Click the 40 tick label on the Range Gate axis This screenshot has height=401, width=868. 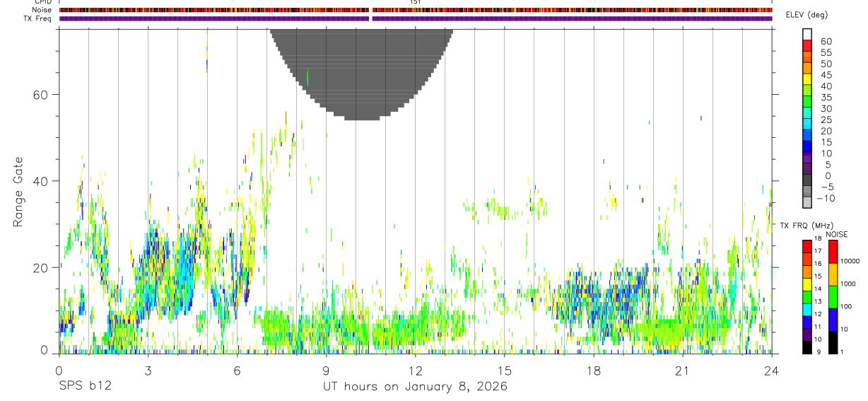coord(40,181)
